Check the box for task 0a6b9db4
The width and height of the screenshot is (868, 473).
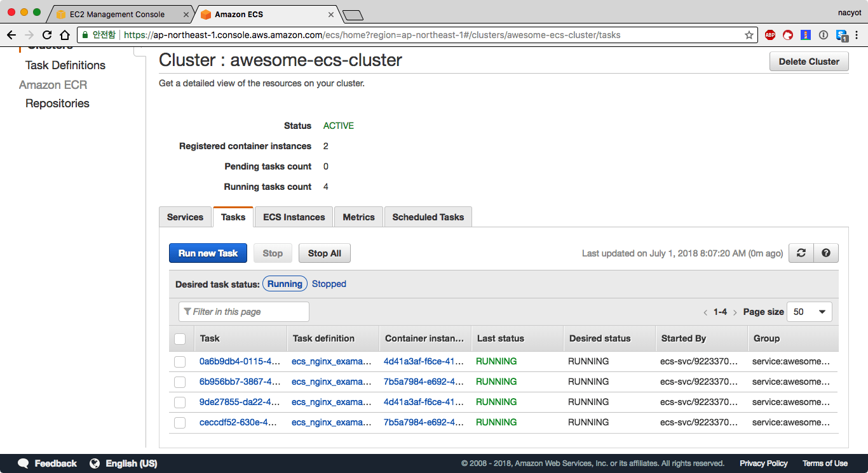(x=180, y=362)
